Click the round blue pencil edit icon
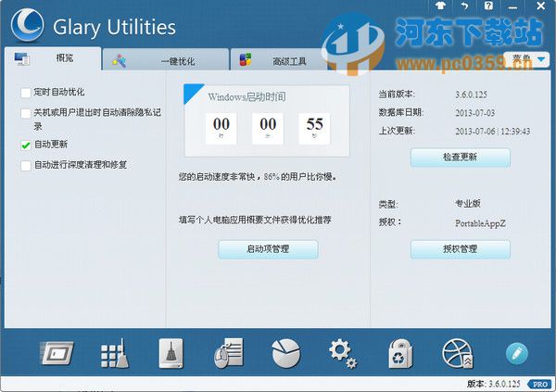Screen dimensions: 556x392 tap(516, 353)
